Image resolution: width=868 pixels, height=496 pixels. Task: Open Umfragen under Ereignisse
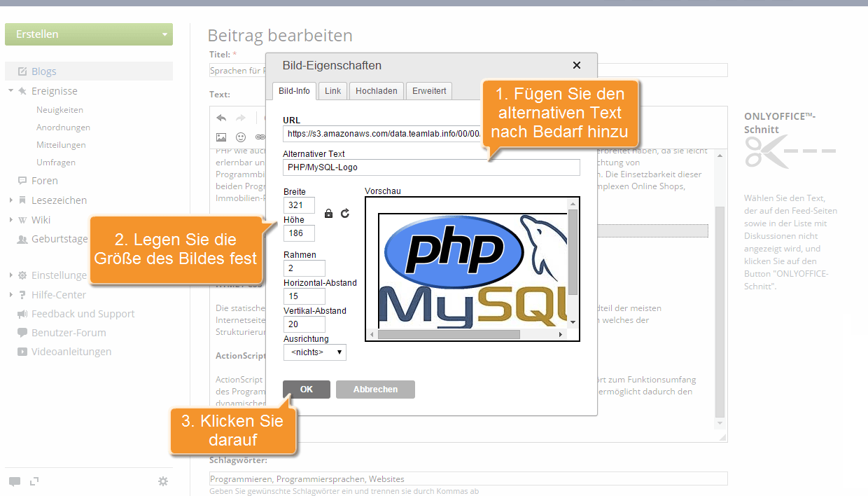(x=56, y=163)
